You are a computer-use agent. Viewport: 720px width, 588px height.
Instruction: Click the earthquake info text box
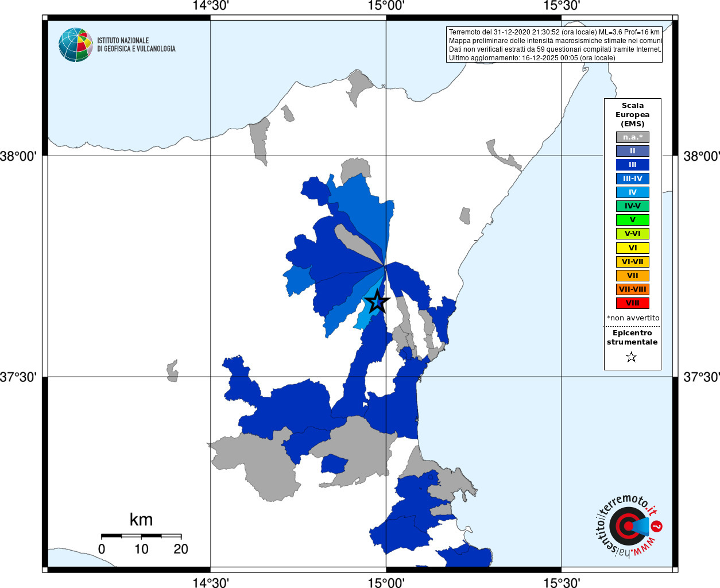click(x=554, y=45)
